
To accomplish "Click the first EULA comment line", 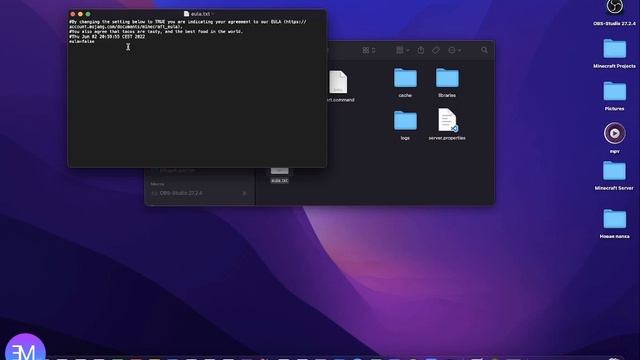I will click(188, 24).
